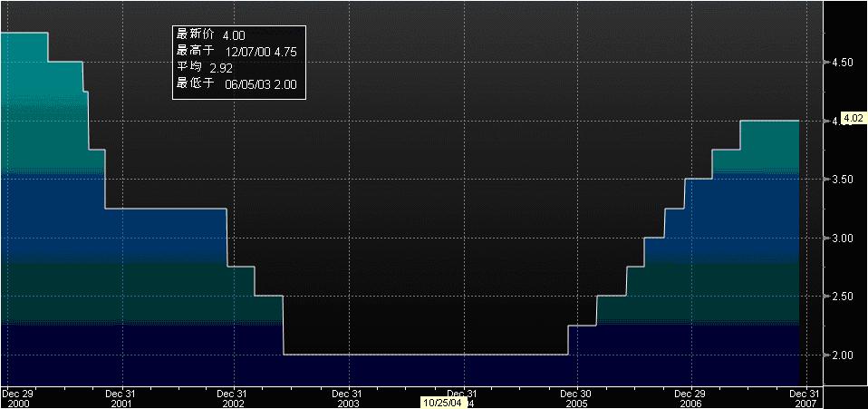The image size is (868, 409).
Task: Click the 4.02 last price label
Action: (x=854, y=118)
